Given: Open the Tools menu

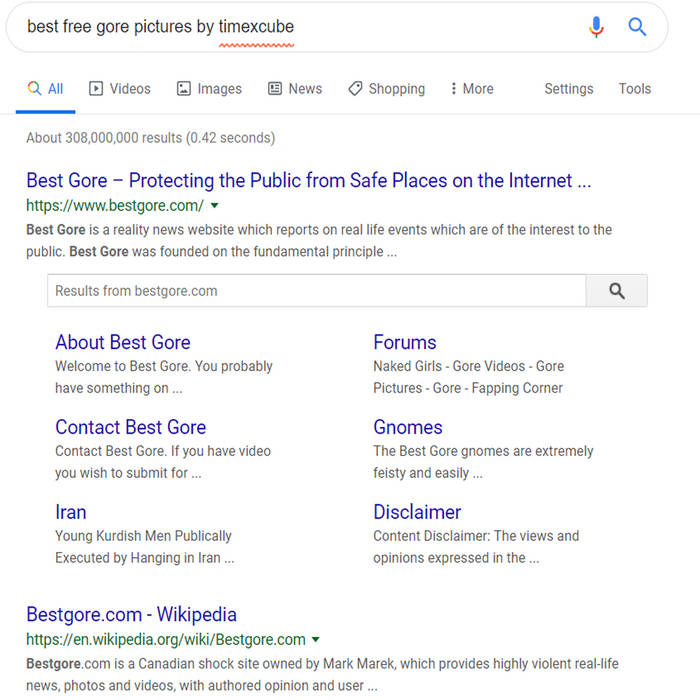Looking at the screenshot, I should pyautogui.click(x=634, y=88).
